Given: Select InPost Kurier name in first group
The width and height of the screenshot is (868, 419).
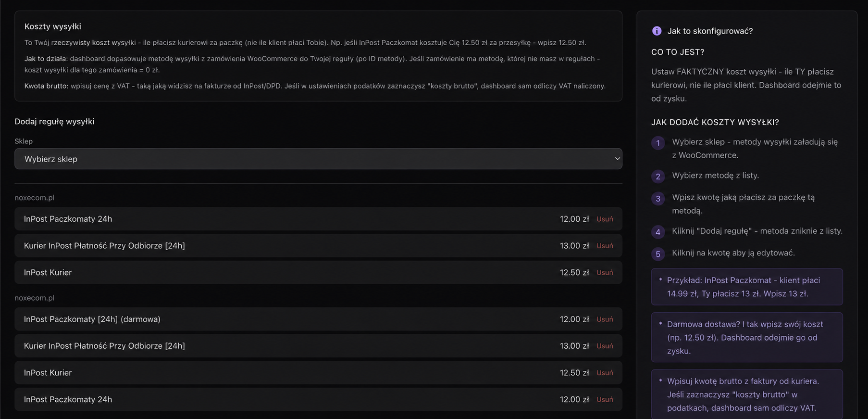Looking at the screenshot, I should [48, 272].
